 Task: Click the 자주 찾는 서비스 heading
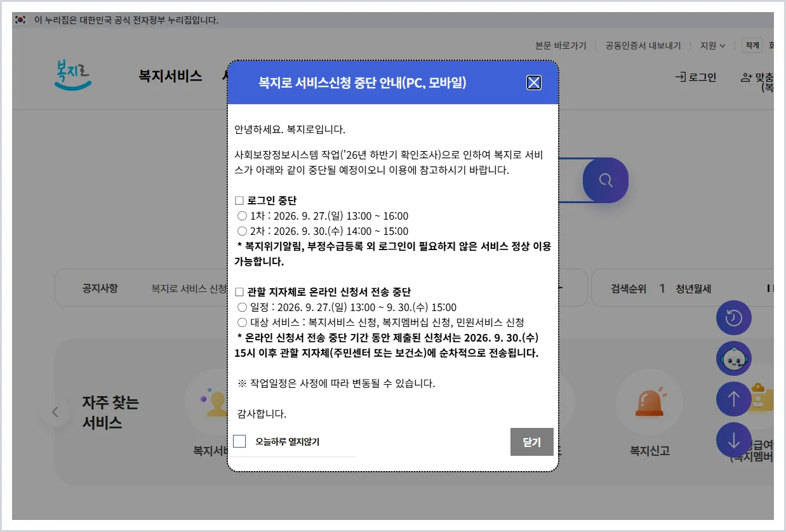click(x=110, y=413)
